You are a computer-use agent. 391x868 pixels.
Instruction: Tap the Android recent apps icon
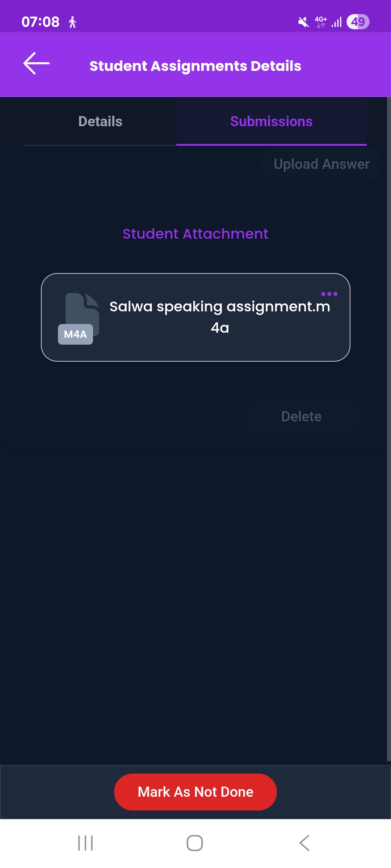pyautogui.click(x=85, y=843)
